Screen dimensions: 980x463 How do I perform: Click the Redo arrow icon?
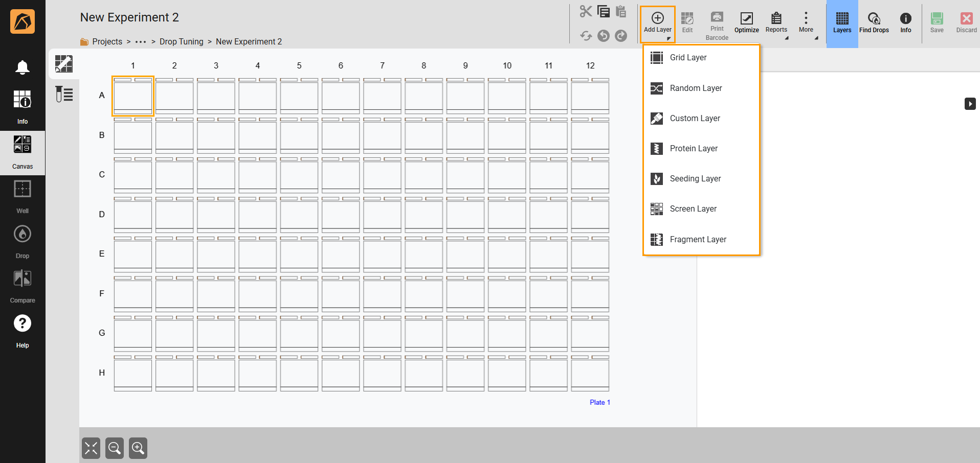(x=621, y=36)
